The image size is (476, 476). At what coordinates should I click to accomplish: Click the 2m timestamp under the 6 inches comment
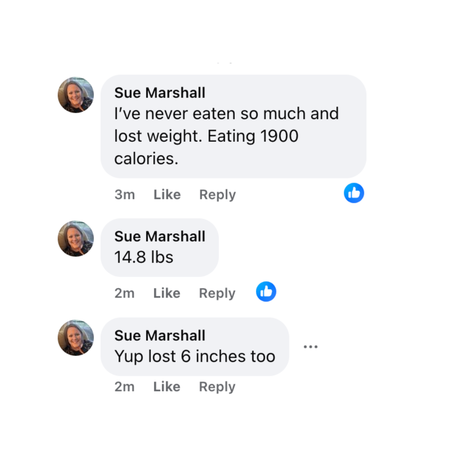[124, 387]
